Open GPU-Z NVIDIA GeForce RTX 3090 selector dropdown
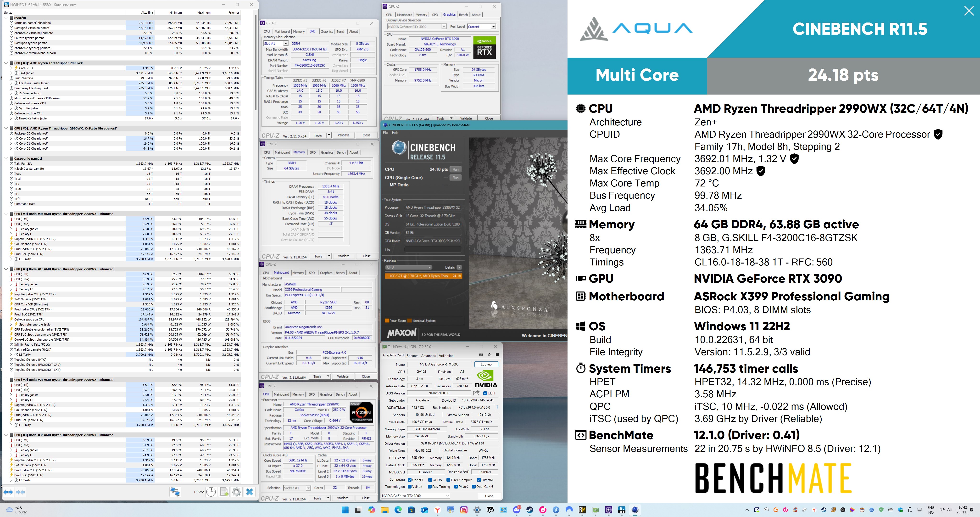 click(x=415, y=496)
